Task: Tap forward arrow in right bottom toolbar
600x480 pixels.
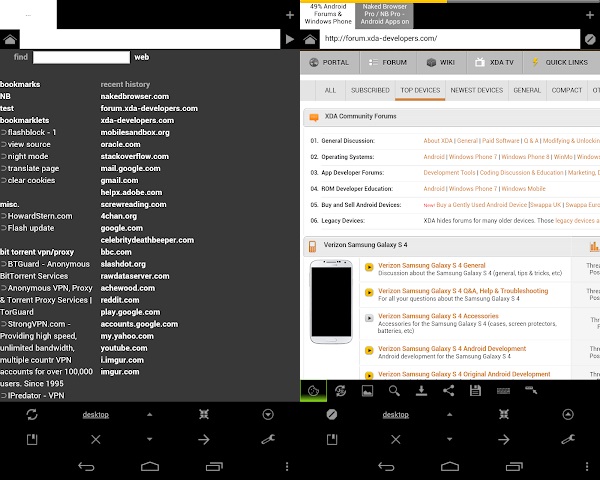Action: click(504, 439)
